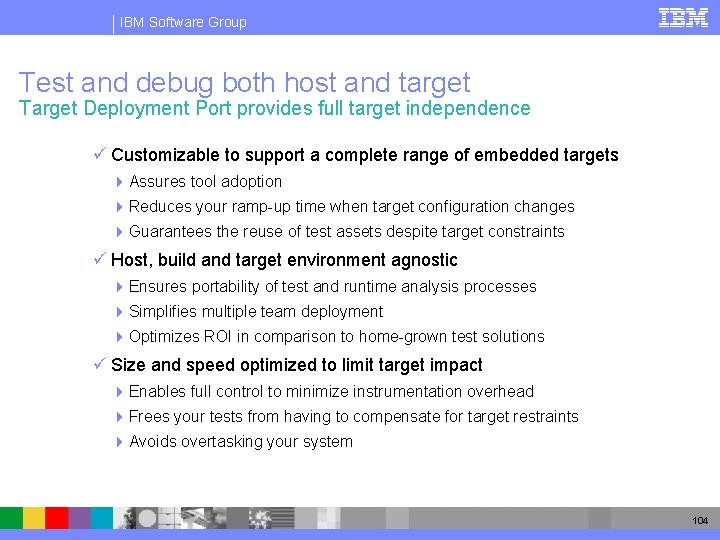This screenshot has height=540, width=720.
Task: Select the title 'Test and debug both host and target'
Action: (x=244, y=83)
